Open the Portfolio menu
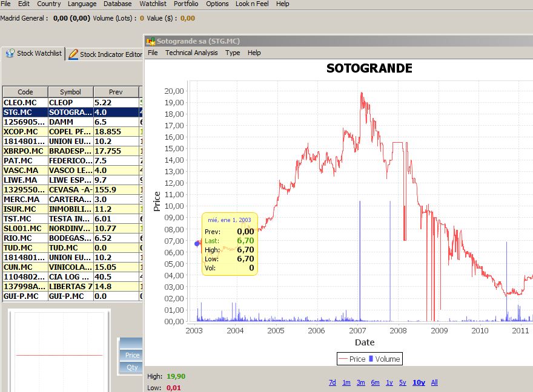 coord(186,4)
